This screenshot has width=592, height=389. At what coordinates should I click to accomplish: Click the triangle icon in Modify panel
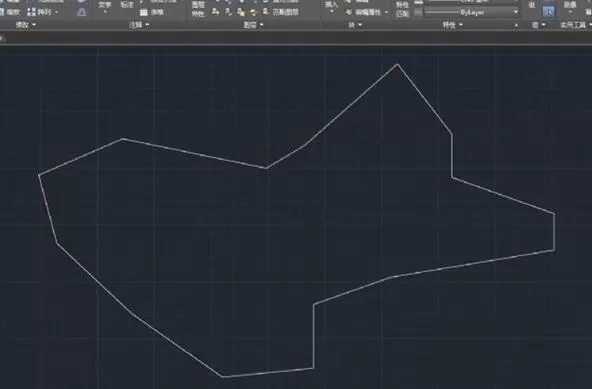(x=82, y=12)
